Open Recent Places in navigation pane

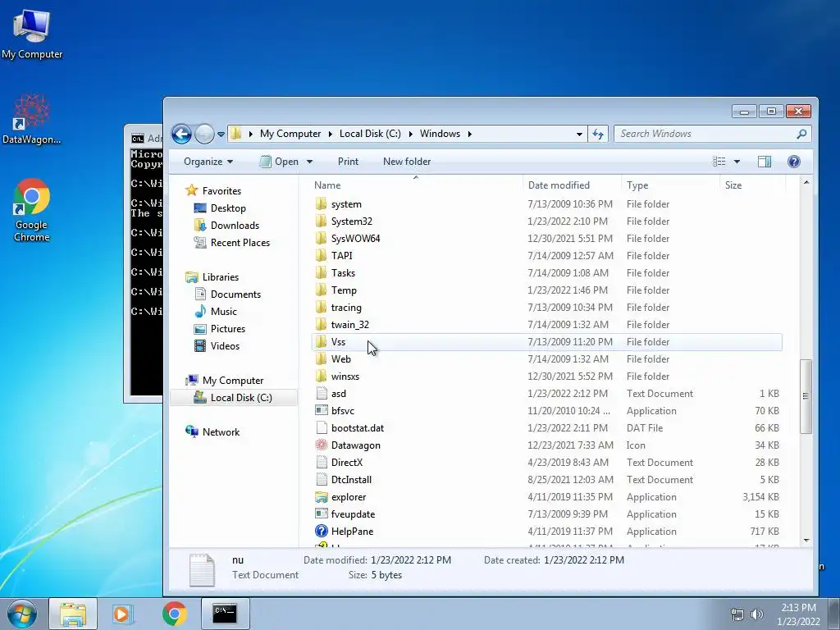point(240,243)
